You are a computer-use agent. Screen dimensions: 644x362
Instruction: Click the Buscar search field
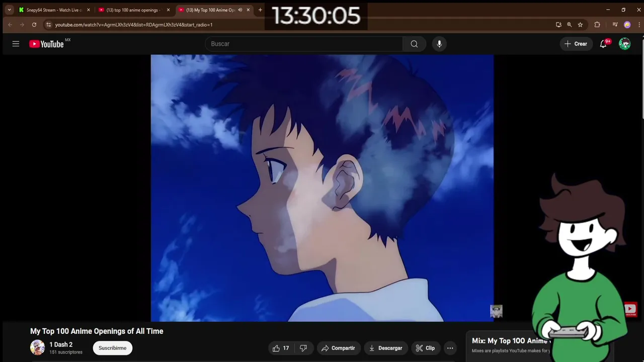[x=304, y=44]
